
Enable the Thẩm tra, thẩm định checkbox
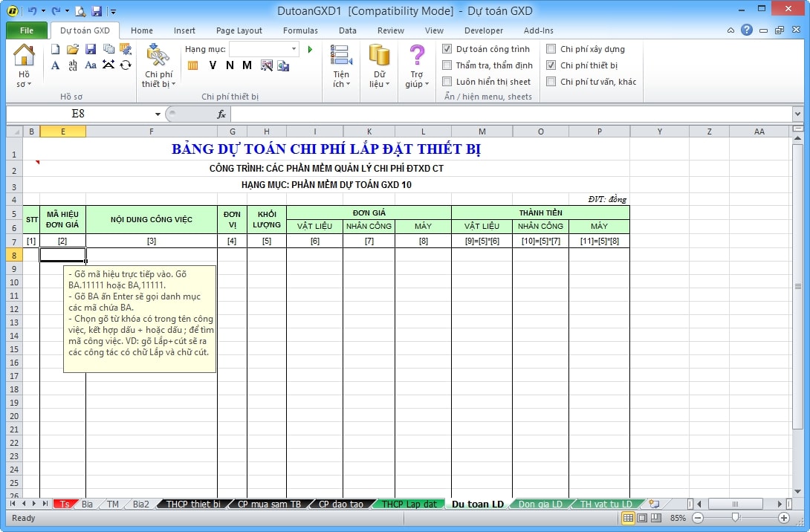447,65
